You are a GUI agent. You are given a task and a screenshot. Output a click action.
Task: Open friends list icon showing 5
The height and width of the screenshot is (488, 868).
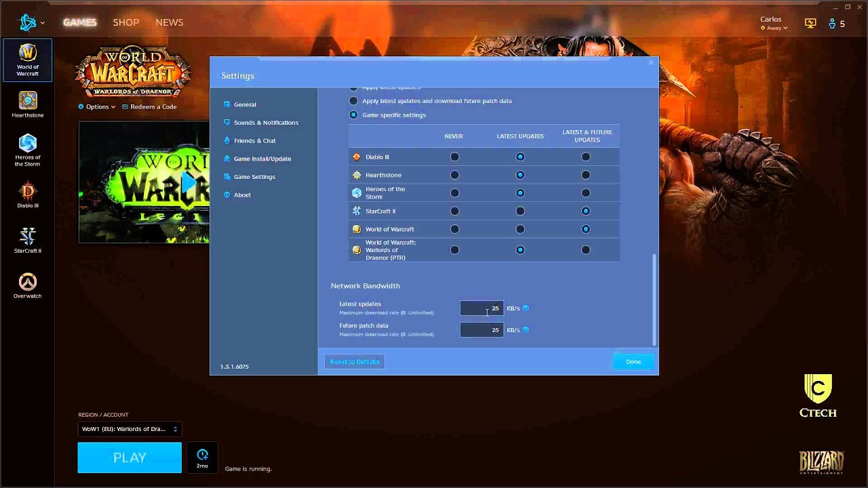[x=837, y=23]
